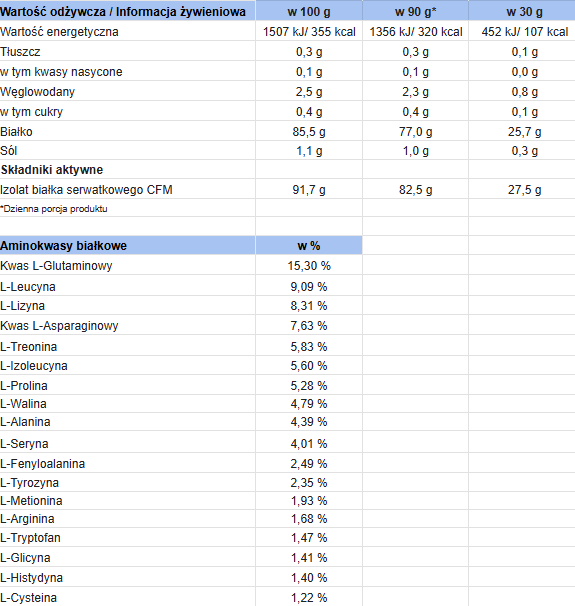Click the 'w %' column header
This screenshot has width=575, height=606.
tap(309, 245)
